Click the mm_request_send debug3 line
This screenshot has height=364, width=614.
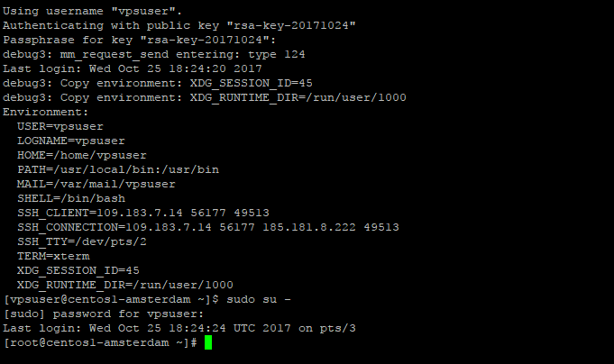coord(154,54)
